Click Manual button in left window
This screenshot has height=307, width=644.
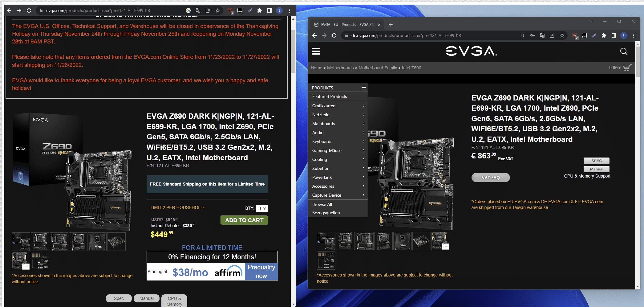146,298
